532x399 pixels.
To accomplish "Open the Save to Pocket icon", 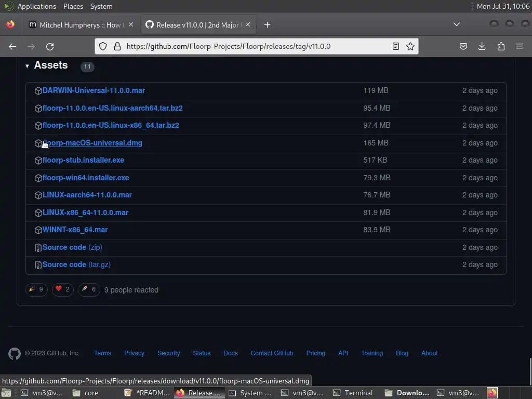I will (x=463, y=46).
